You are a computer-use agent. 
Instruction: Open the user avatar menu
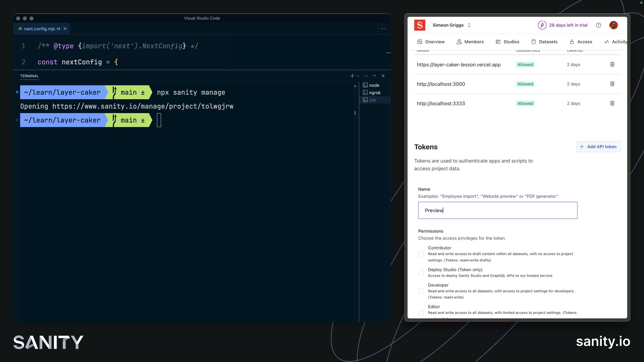point(613,25)
